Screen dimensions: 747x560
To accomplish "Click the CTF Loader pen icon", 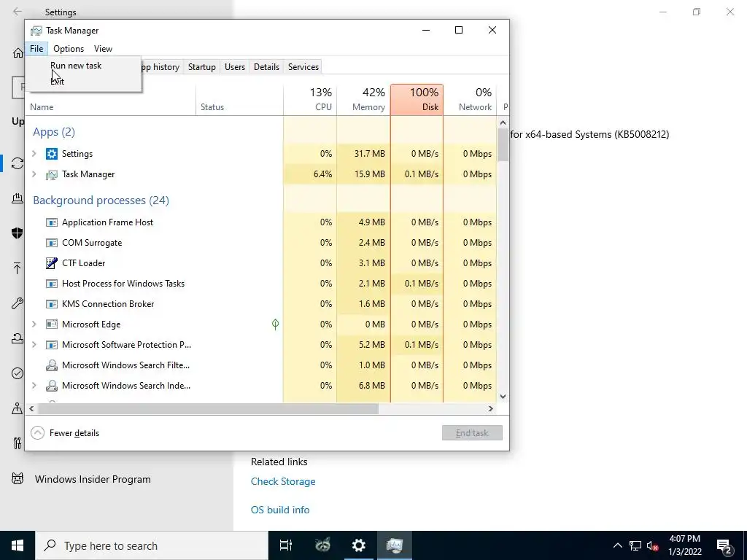I will pos(52,262).
